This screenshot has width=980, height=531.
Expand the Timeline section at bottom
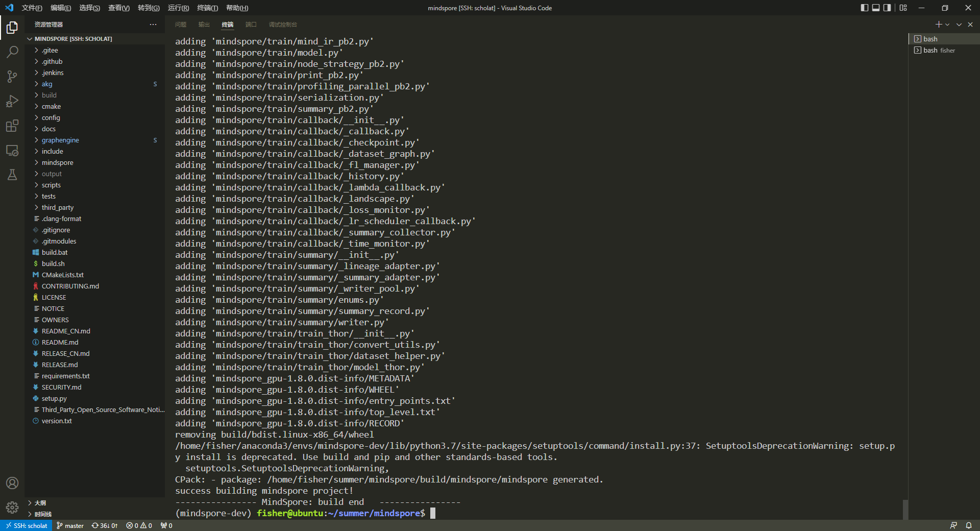[x=95, y=514]
